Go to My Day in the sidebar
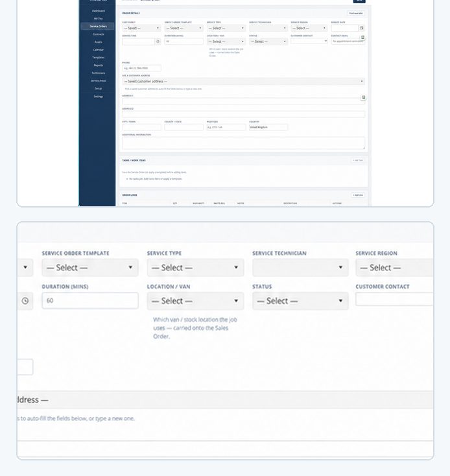 click(x=99, y=19)
